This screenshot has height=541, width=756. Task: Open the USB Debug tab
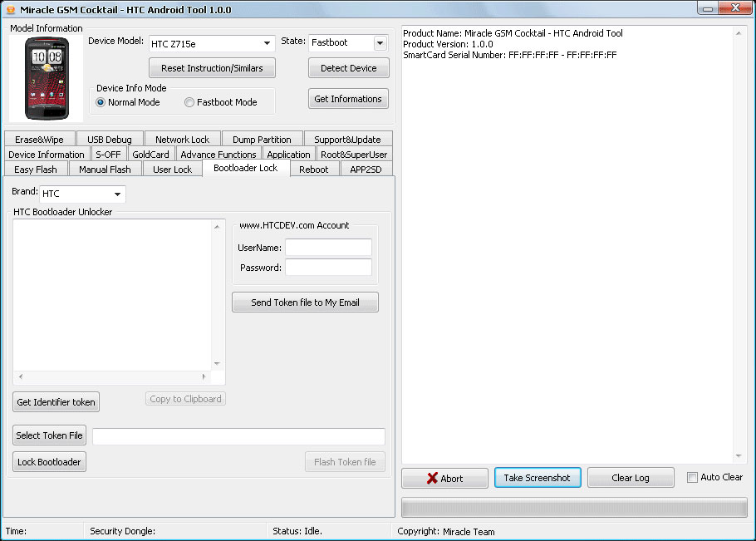tap(110, 140)
